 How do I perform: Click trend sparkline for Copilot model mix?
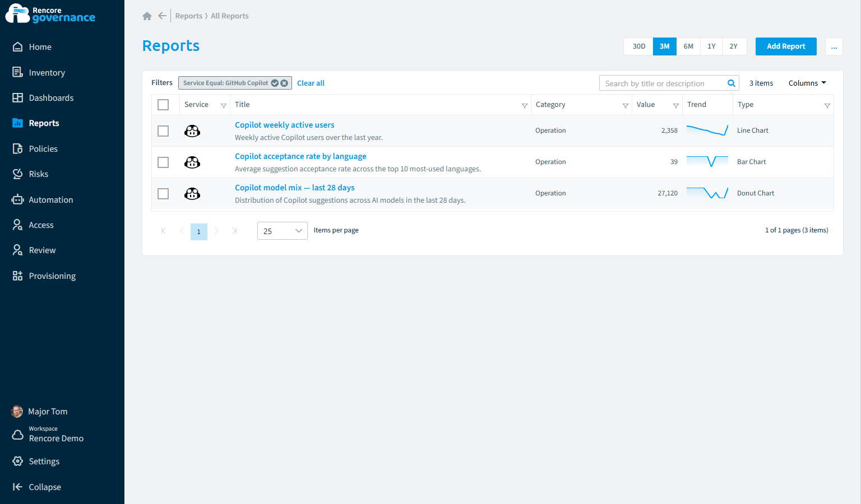tap(707, 193)
